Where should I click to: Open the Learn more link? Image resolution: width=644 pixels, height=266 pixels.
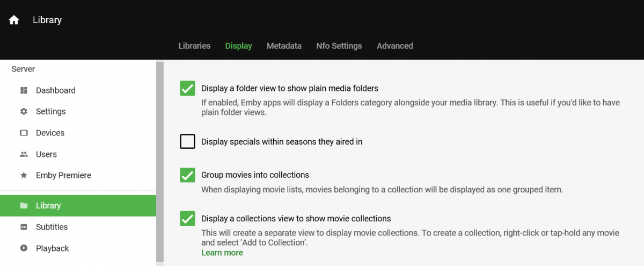[222, 253]
